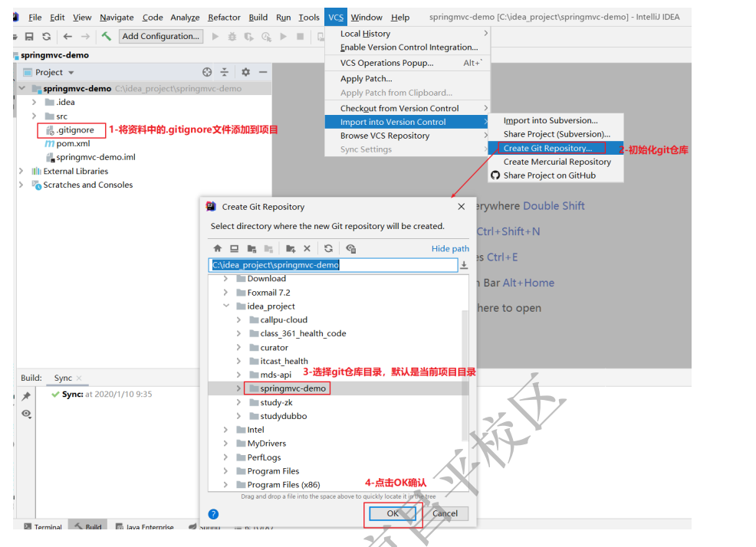
Task: Refresh the directory tree in the dialog
Action: point(328,248)
